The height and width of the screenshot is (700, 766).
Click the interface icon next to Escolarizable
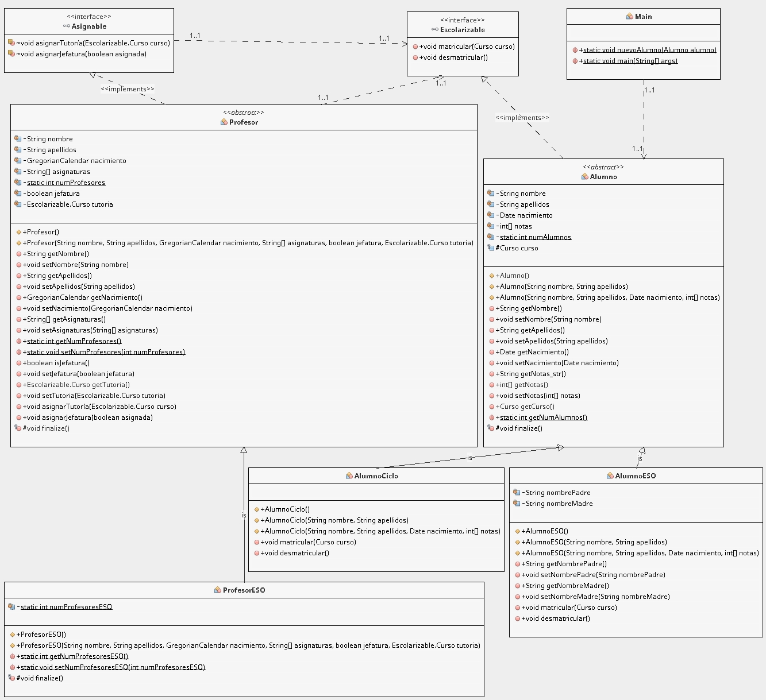click(x=434, y=30)
